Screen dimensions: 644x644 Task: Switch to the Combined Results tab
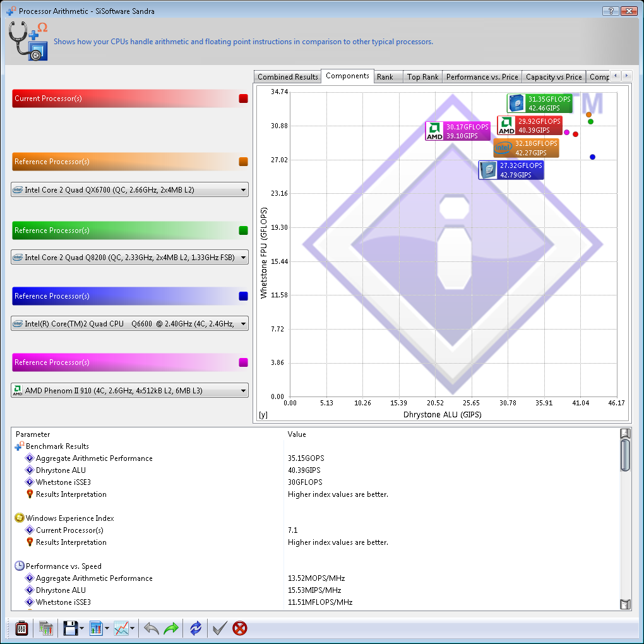(x=287, y=77)
